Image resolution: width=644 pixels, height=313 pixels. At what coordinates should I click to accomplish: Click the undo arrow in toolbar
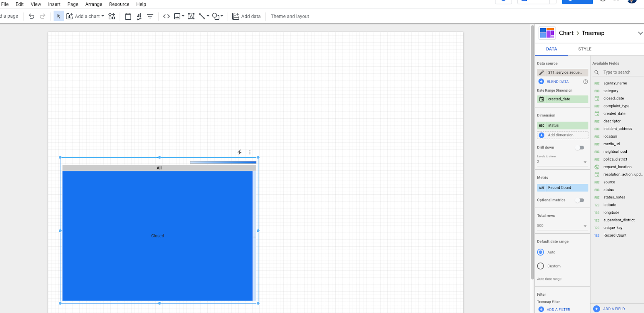(x=31, y=16)
